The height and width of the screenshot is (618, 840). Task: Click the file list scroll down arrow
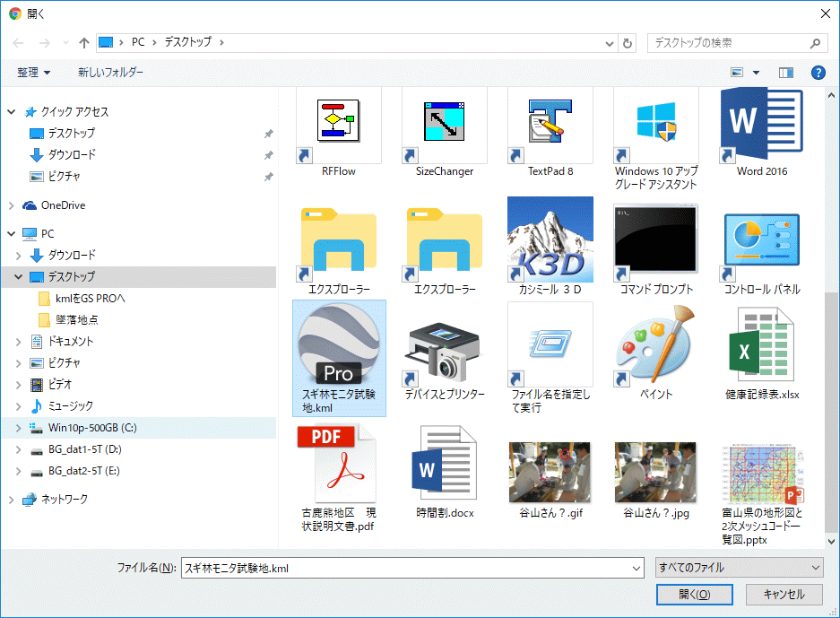[831, 542]
